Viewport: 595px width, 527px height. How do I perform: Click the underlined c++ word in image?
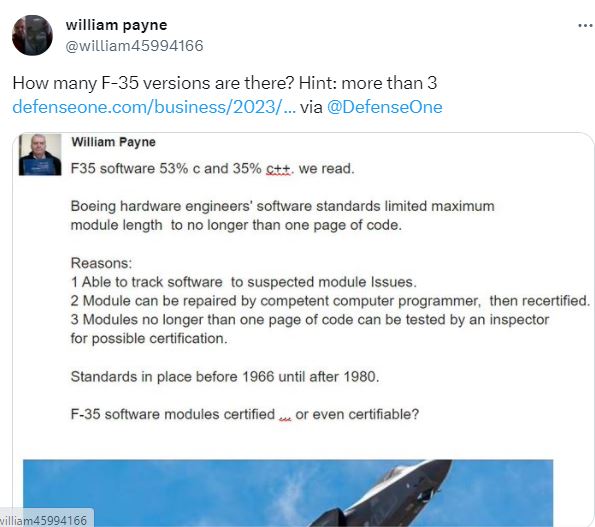[279, 169]
